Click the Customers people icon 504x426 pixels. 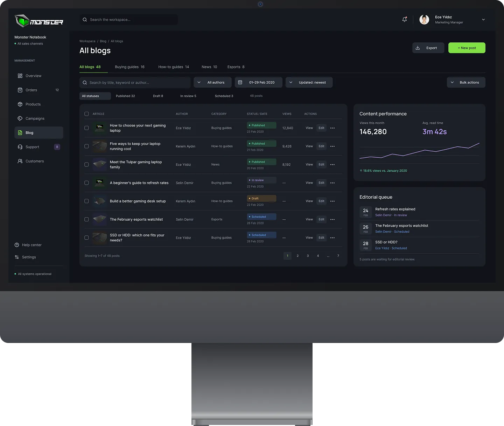pyautogui.click(x=20, y=161)
